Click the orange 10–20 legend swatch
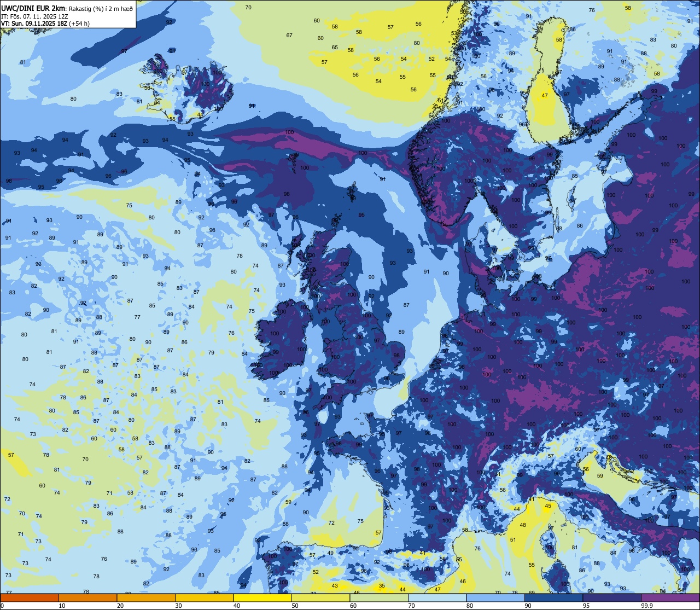This screenshot has height=610, width=700. (x=87, y=597)
